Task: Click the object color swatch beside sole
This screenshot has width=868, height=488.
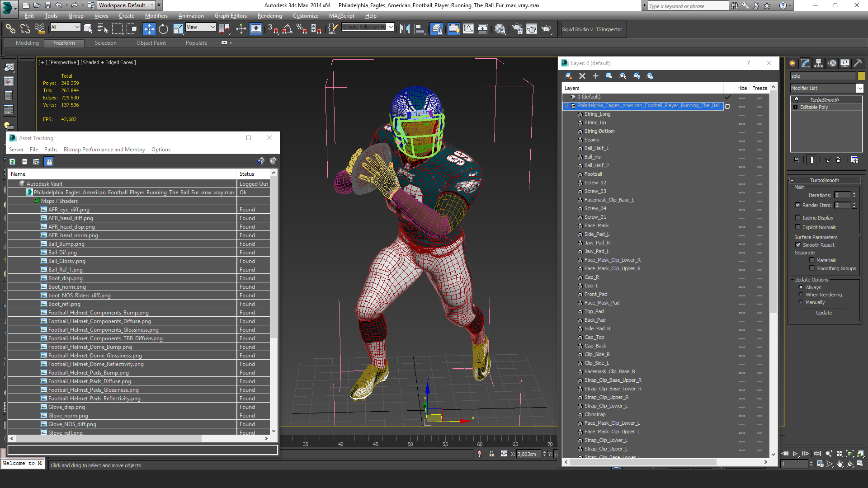Action: 861,76
